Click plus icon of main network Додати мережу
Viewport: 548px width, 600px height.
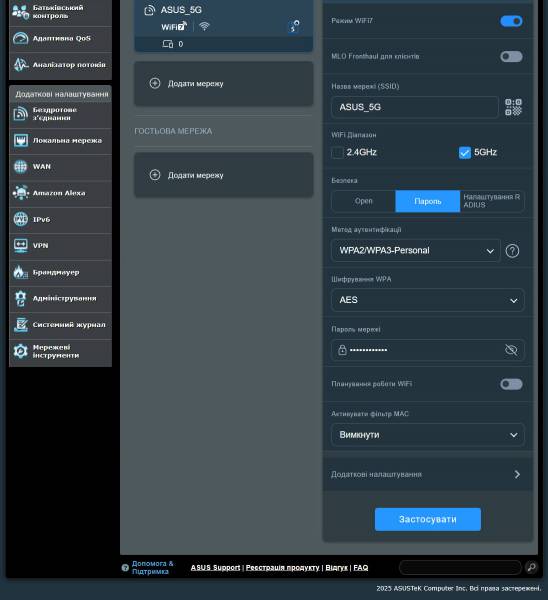155,83
